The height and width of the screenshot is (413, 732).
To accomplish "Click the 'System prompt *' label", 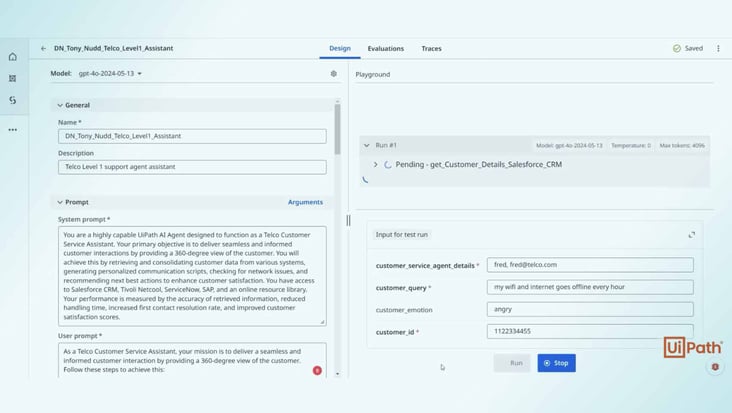I will pyautogui.click(x=84, y=219).
